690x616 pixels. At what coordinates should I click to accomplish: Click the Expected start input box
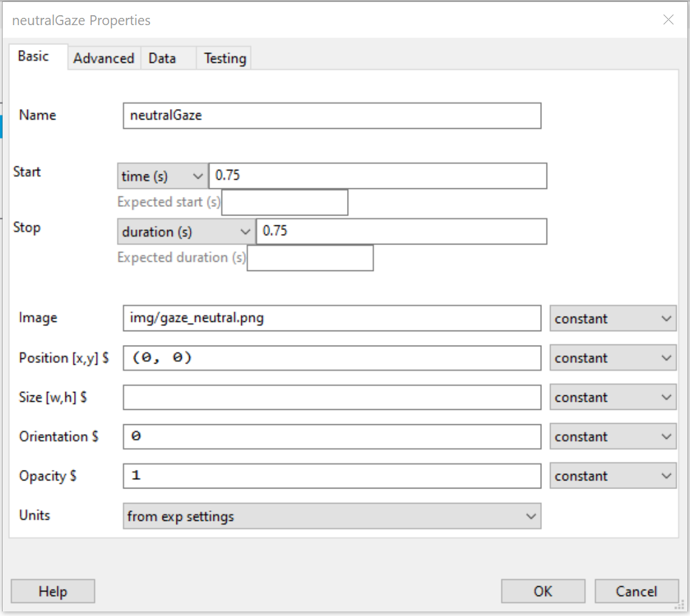(x=284, y=202)
